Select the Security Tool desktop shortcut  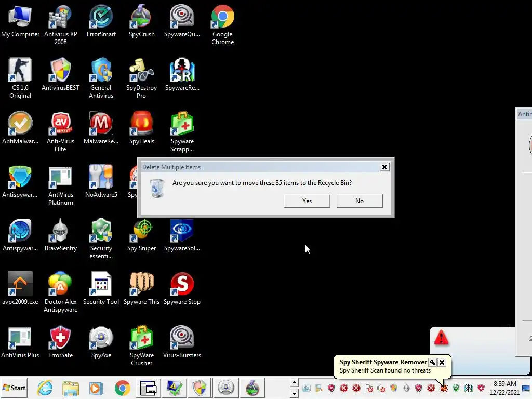pos(101,289)
